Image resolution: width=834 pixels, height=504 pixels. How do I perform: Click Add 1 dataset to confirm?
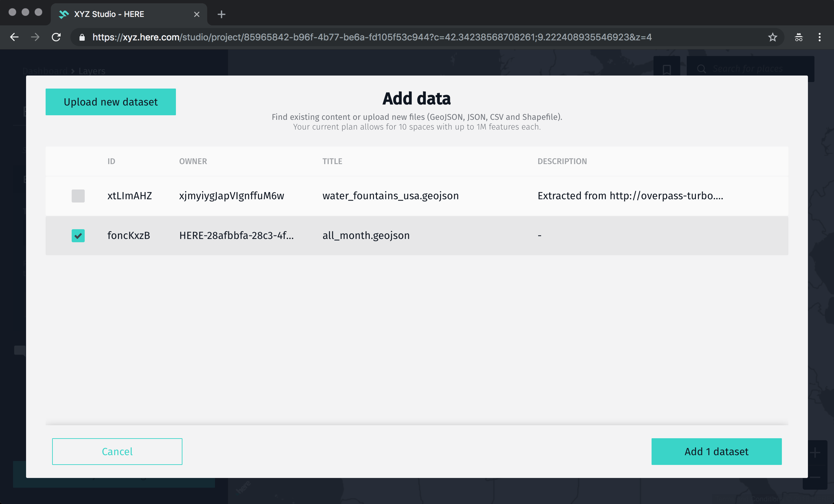(x=716, y=451)
